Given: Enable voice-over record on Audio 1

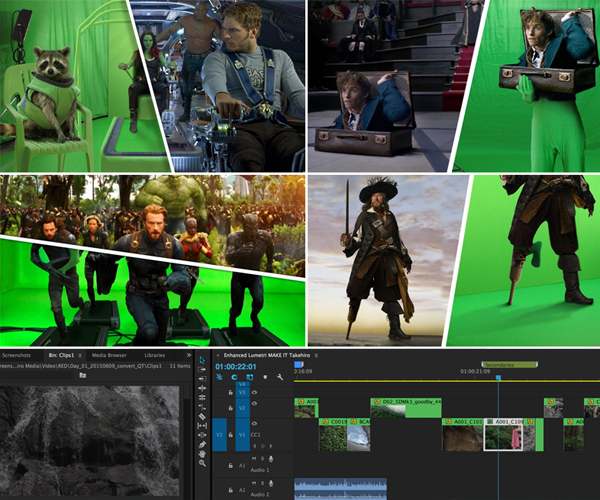Looking at the screenshot, I should click(x=271, y=459).
